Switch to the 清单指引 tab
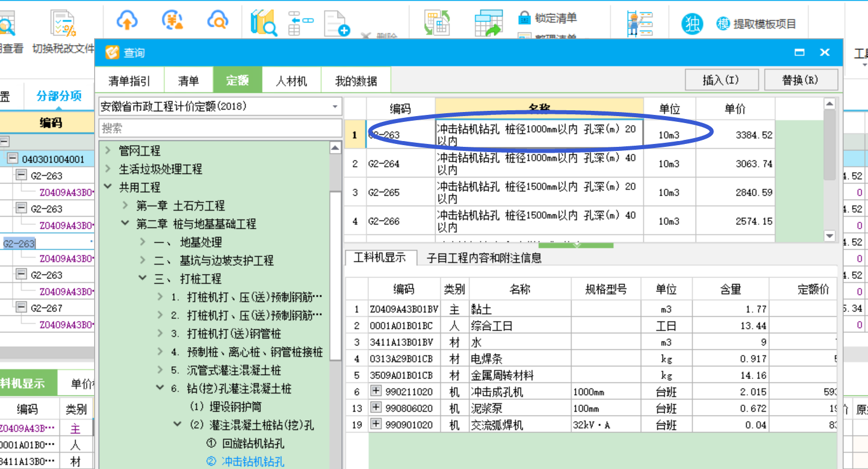 click(x=130, y=81)
